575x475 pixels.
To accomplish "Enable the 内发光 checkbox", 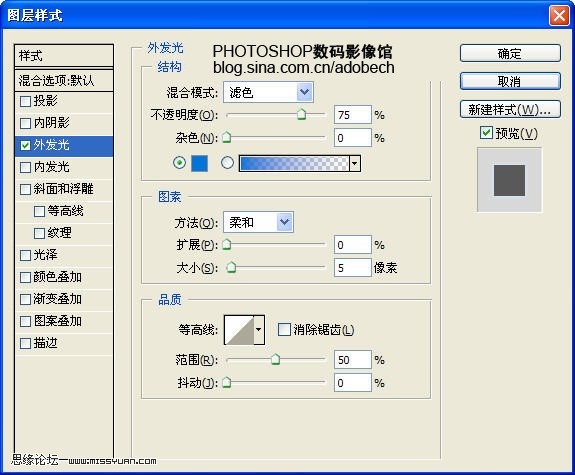I will click(25, 168).
